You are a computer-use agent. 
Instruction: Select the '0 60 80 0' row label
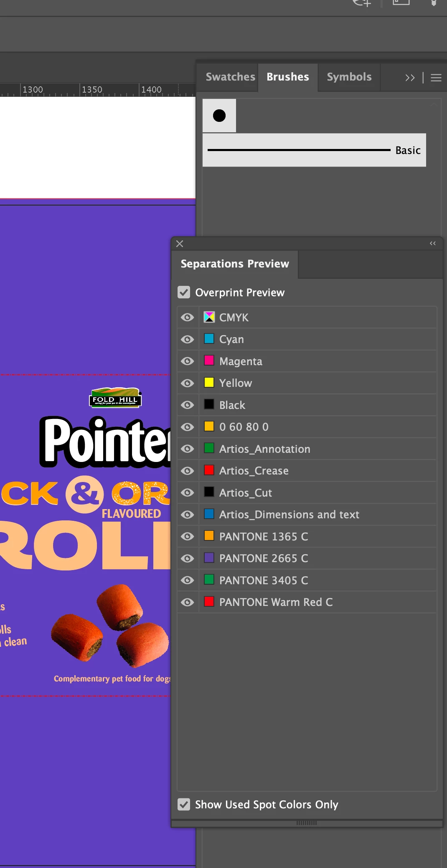tap(244, 427)
